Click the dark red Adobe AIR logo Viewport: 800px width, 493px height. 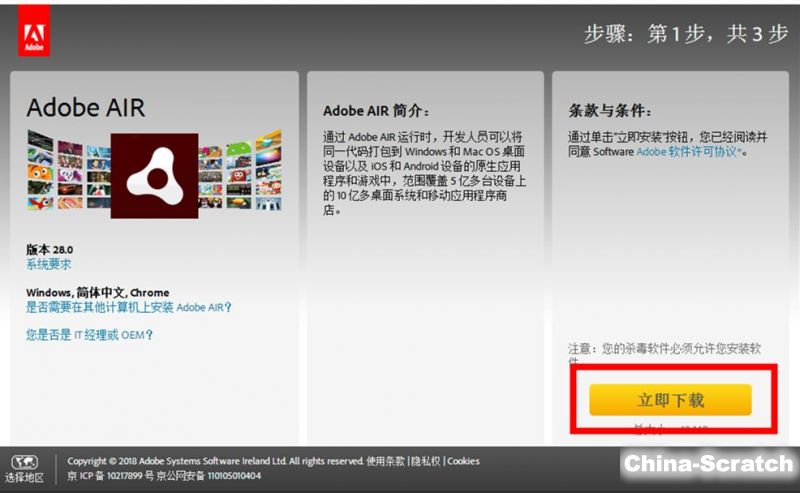[x=154, y=175]
